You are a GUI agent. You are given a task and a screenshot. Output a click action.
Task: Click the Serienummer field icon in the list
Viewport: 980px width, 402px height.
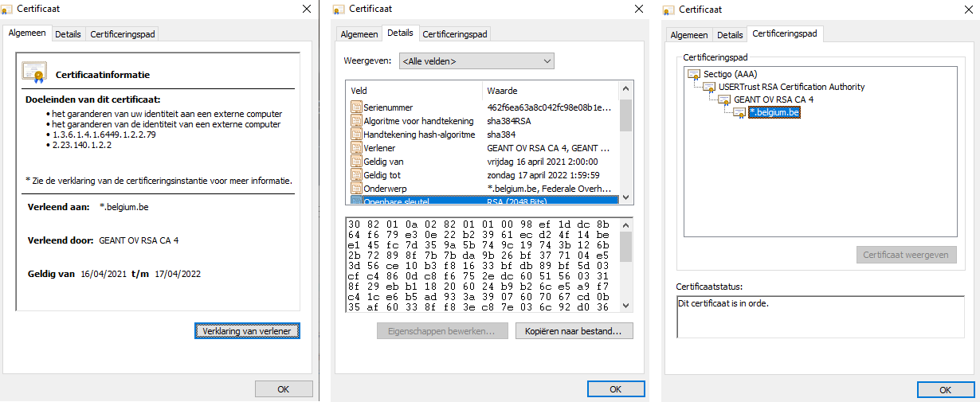pos(356,107)
